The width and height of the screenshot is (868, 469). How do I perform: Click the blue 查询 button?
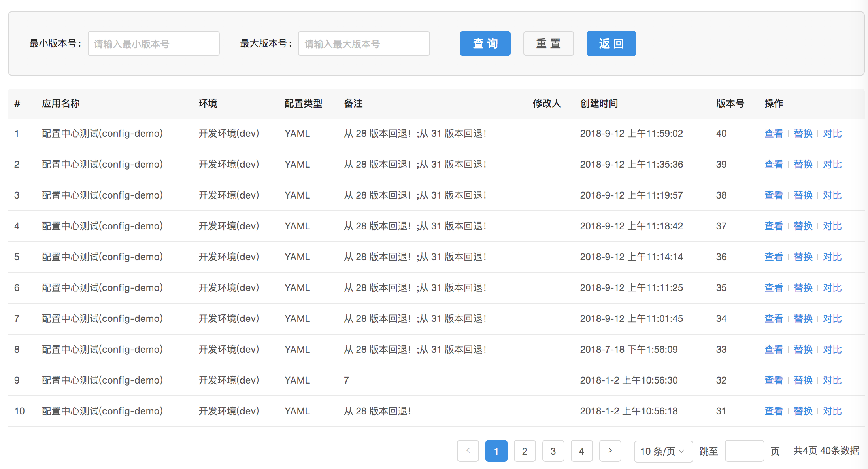coord(485,43)
